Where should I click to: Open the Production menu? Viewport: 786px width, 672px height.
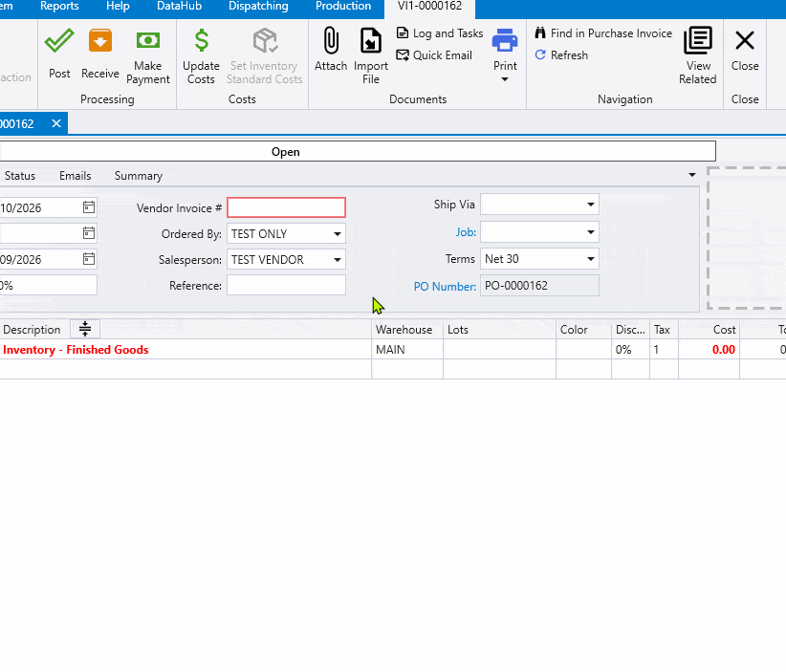[x=343, y=6]
